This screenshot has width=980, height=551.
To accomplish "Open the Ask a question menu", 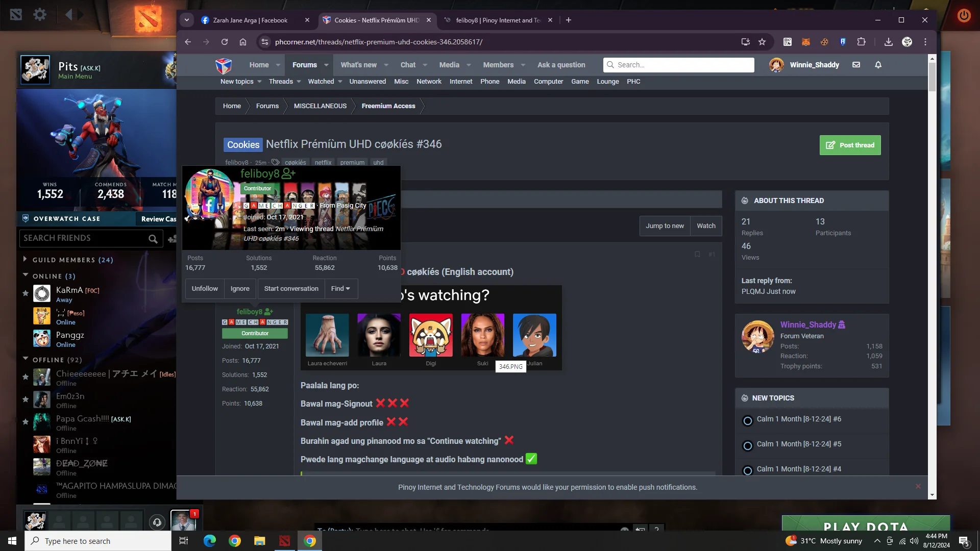I will tap(561, 65).
